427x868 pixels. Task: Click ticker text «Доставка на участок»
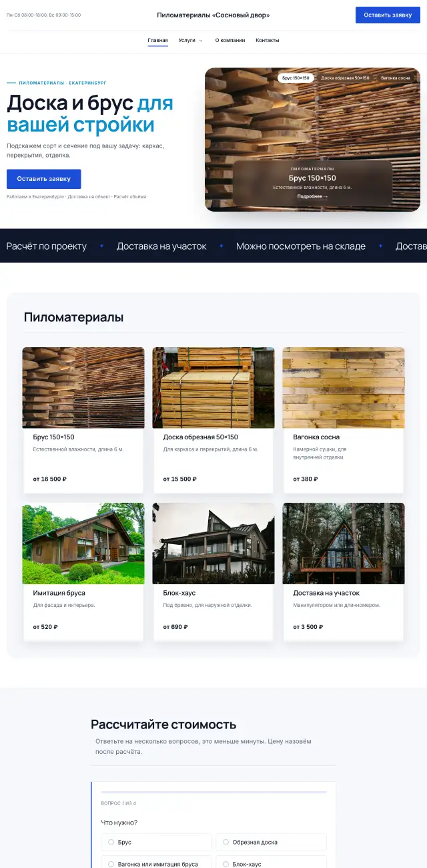click(x=161, y=246)
